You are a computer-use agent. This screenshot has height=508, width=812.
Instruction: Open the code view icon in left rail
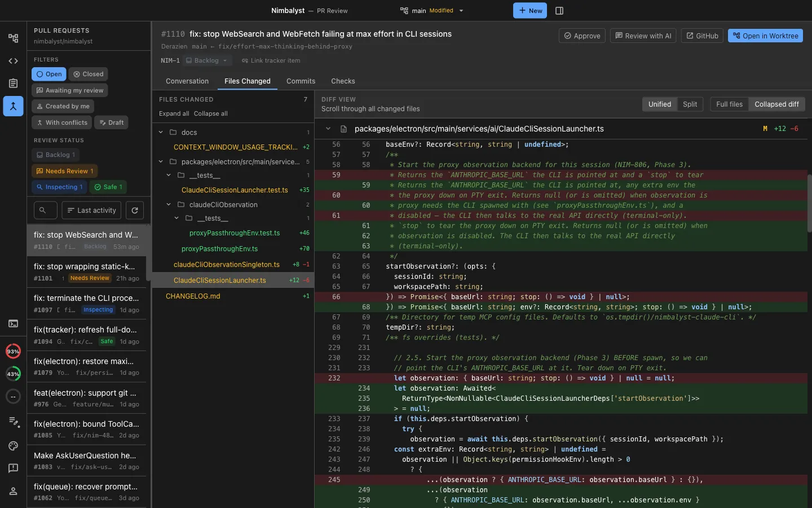pyautogui.click(x=13, y=61)
